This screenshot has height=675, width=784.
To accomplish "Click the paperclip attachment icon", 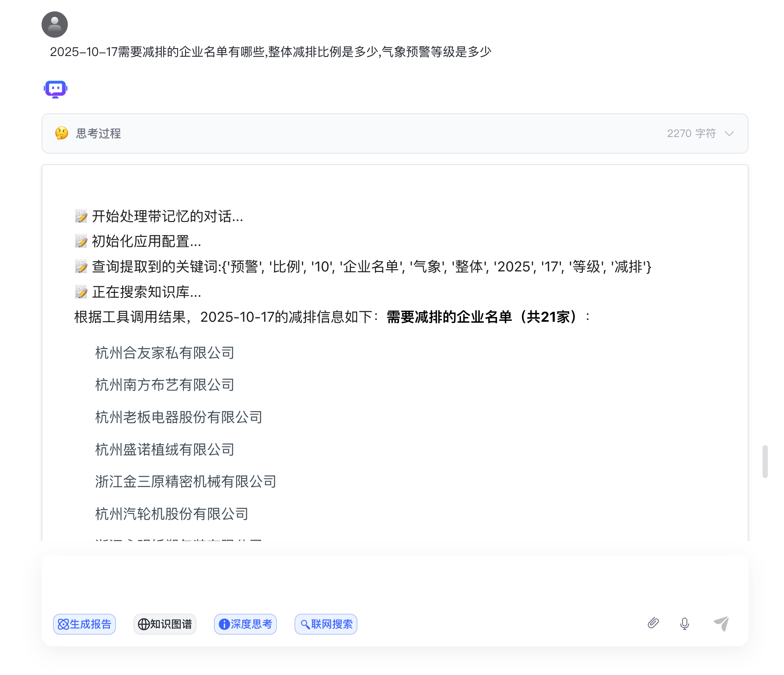I will (653, 623).
